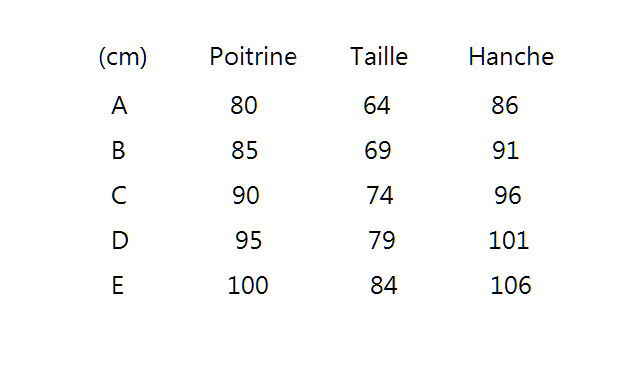Select the Taille column header
The height and width of the screenshot is (380, 644).
pyautogui.click(x=379, y=56)
